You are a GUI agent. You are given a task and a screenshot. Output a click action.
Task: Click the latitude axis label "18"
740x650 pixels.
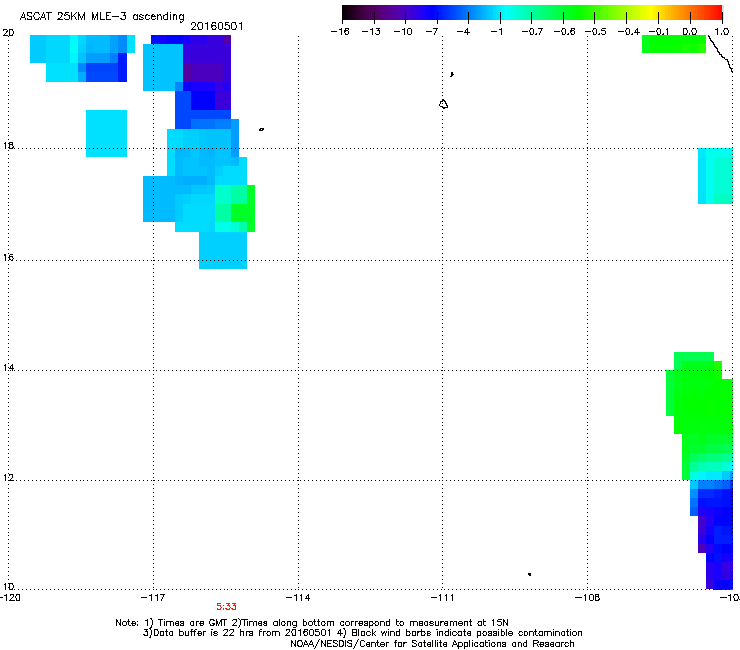pos(8,145)
